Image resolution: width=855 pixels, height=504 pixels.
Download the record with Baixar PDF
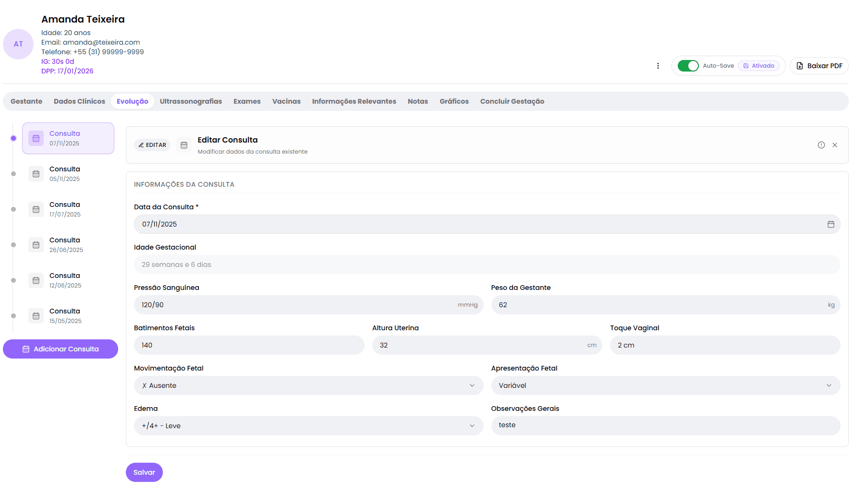pos(819,66)
